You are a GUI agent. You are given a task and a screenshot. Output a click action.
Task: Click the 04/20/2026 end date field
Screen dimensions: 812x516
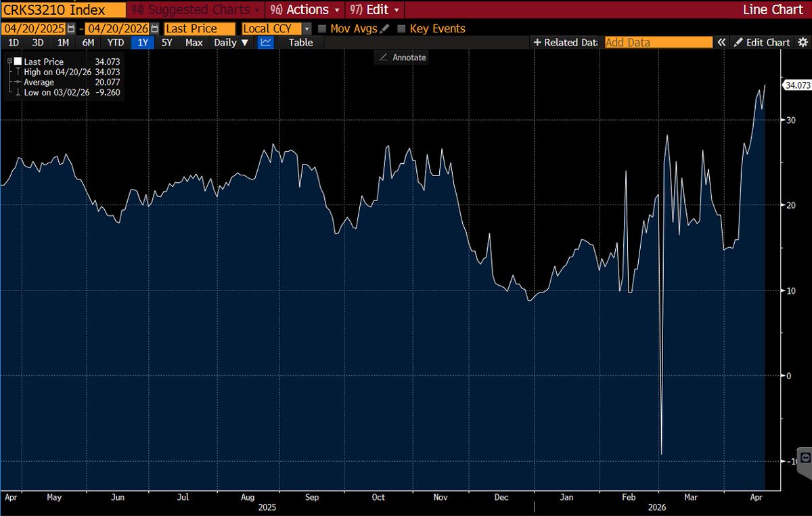(x=117, y=29)
